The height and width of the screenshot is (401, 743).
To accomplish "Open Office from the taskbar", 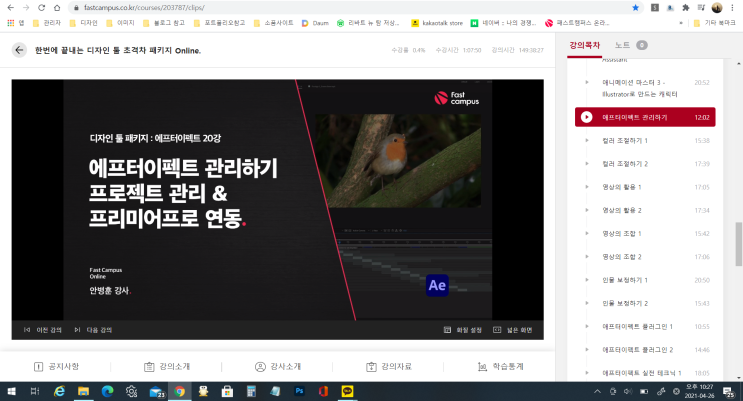I will coord(323,392).
